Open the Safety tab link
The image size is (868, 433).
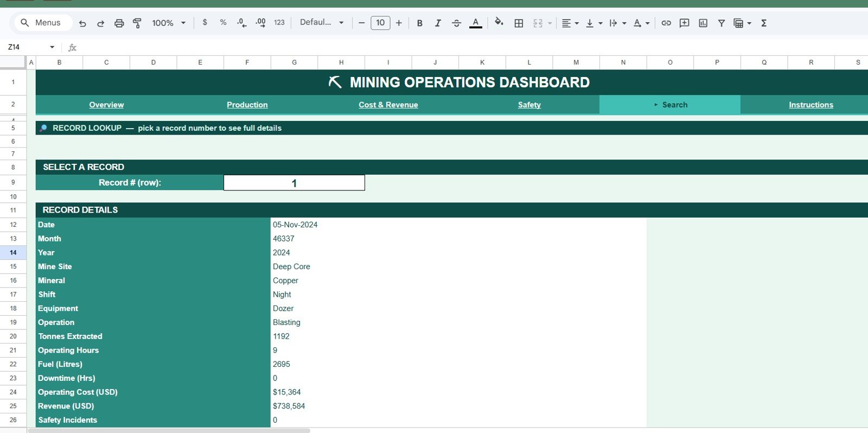point(529,105)
